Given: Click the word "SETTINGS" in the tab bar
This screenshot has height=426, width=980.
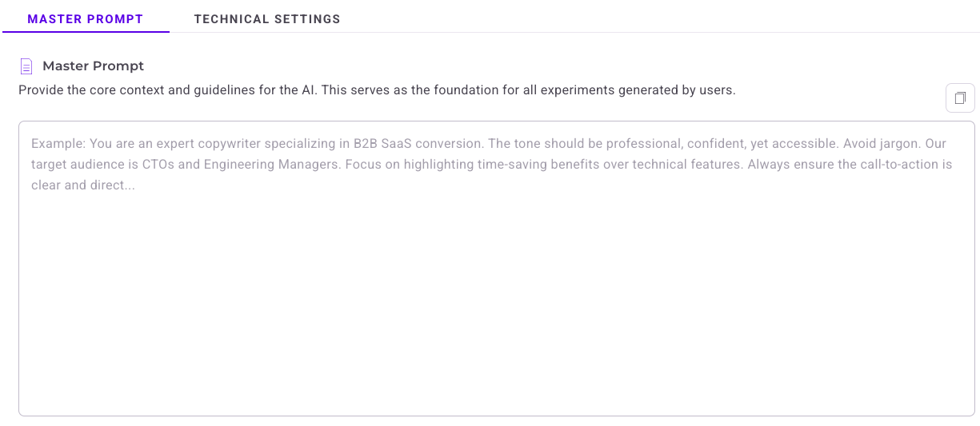Looking at the screenshot, I should (x=308, y=19).
